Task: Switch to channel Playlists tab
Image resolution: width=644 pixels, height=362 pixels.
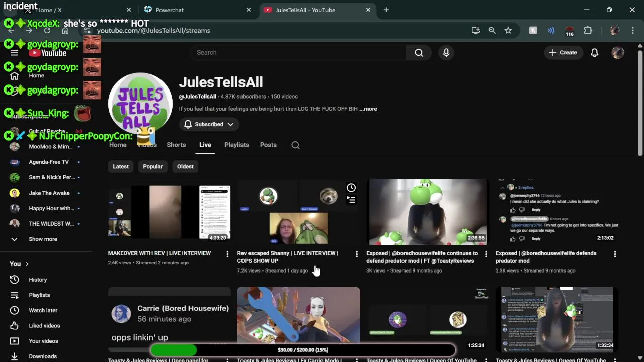Action: pyautogui.click(x=236, y=145)
